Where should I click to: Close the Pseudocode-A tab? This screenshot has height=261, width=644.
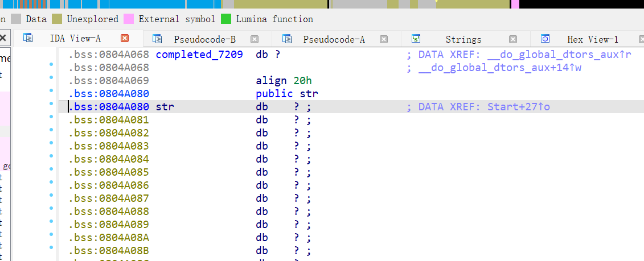coord(384,39)
